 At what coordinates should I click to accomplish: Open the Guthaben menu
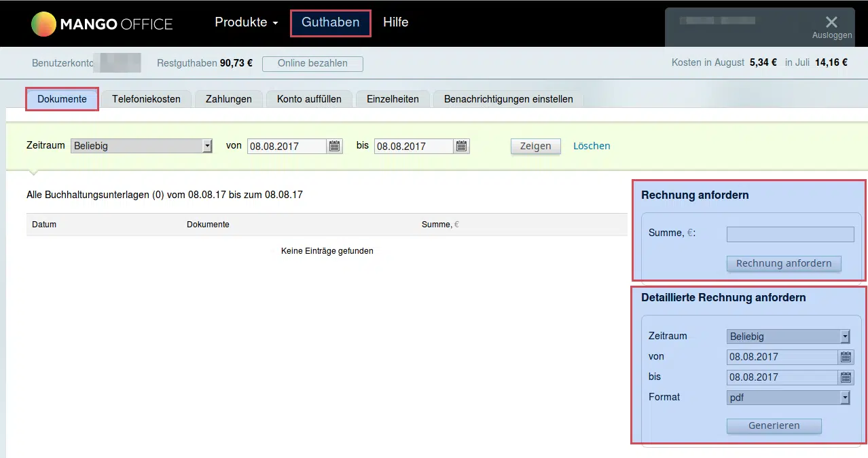click(331, 22)
